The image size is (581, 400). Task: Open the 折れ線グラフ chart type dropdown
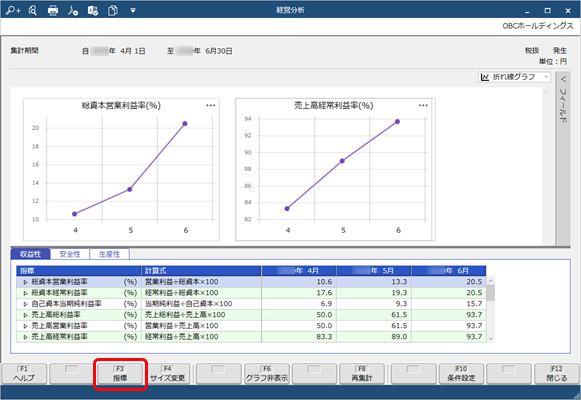click(514, 77)
